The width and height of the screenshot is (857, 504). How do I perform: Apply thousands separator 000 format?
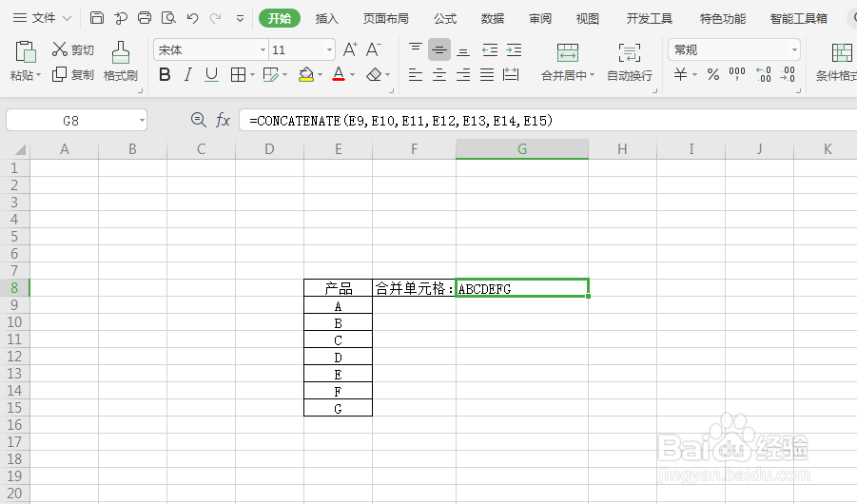tap(737, 74)
